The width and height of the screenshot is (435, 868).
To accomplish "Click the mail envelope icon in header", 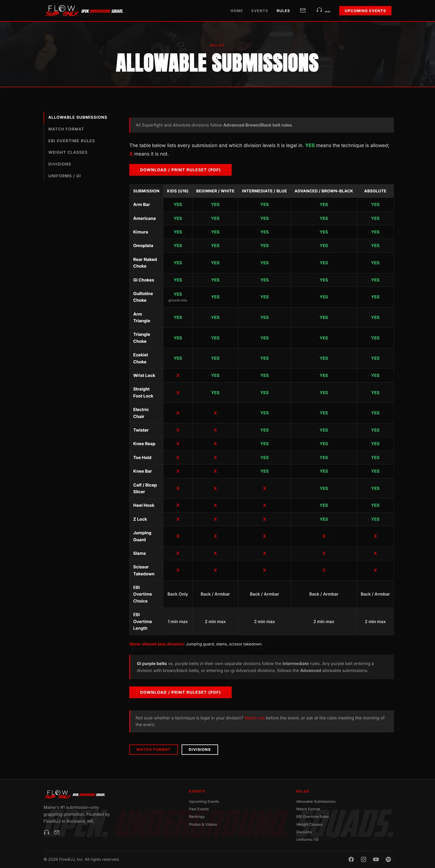I will [x=303, y=11].
